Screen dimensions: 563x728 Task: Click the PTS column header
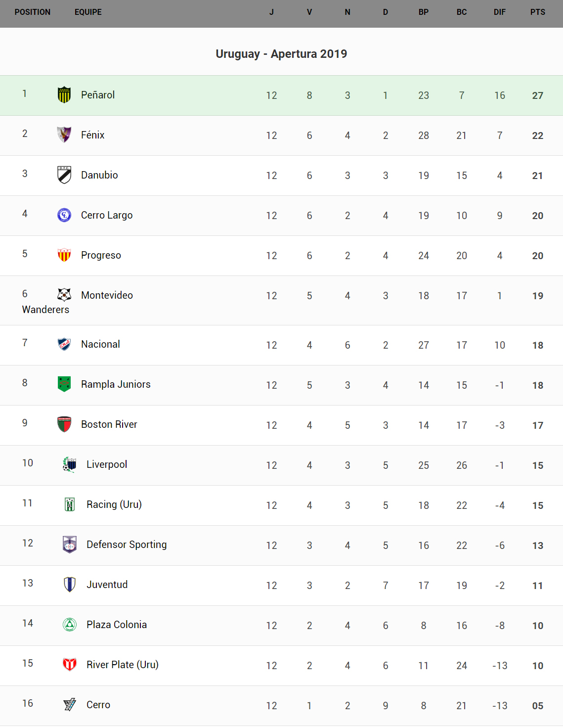pyautogui.click(x=538, y=12)
